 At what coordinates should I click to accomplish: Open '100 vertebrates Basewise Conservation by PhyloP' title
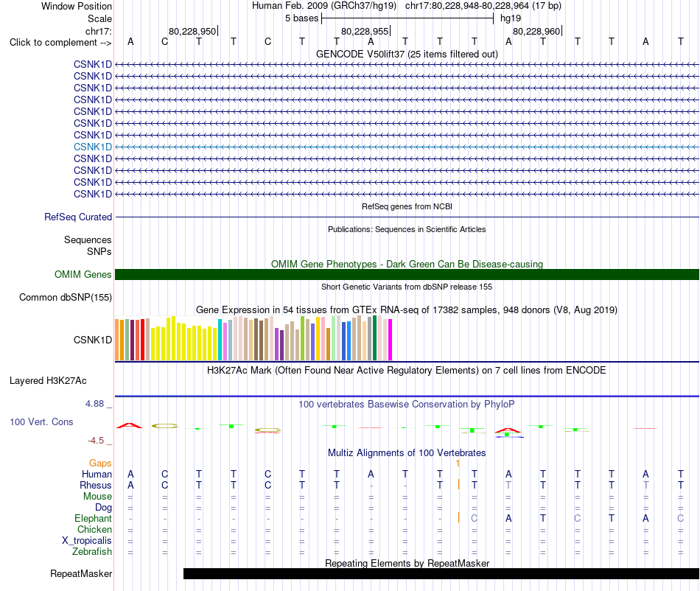tap(407, 405)
